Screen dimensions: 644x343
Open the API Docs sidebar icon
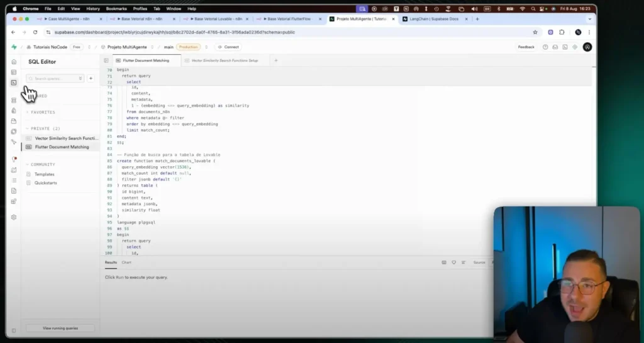pos(14,191)
